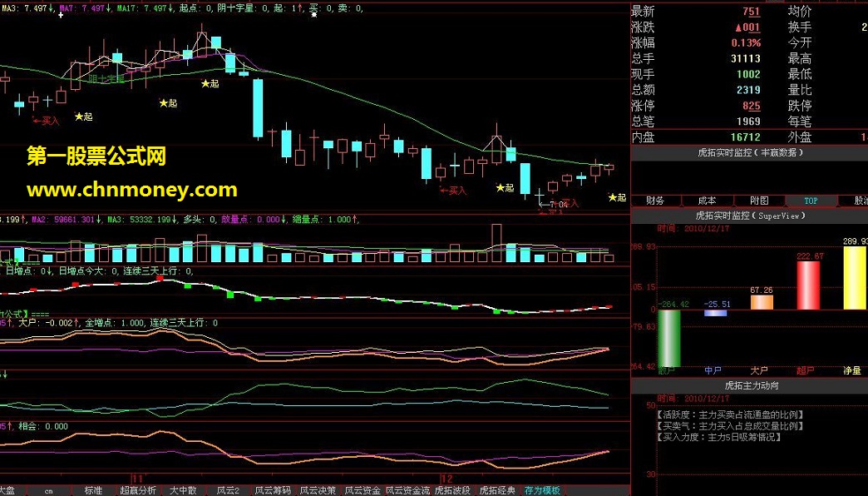Switch to the 风云决策 tab

(318, 491)
